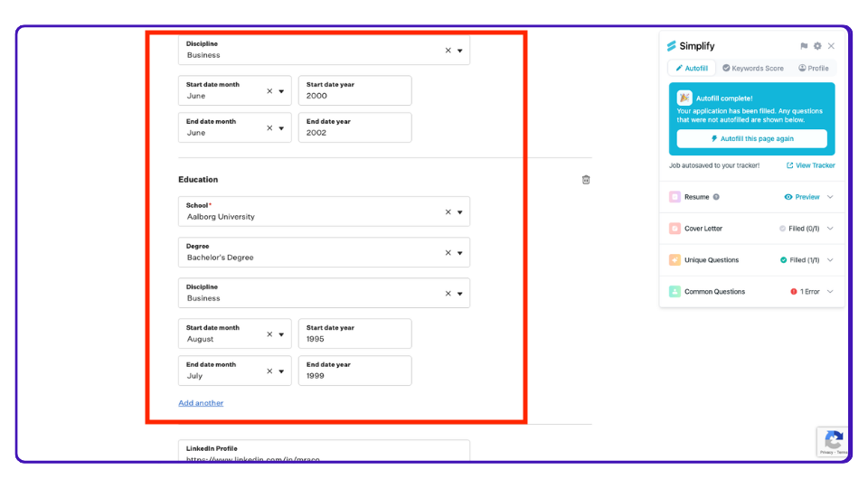Click the Resume info icon
868x488 pixels.
pyautogui.click(x=716, y=197)
